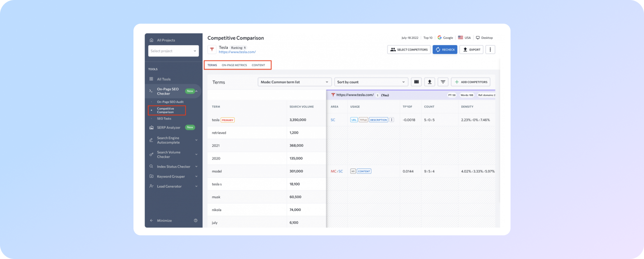The image size is (644, 259).
Task: Click the Recheck button
Action: (445, 50)
